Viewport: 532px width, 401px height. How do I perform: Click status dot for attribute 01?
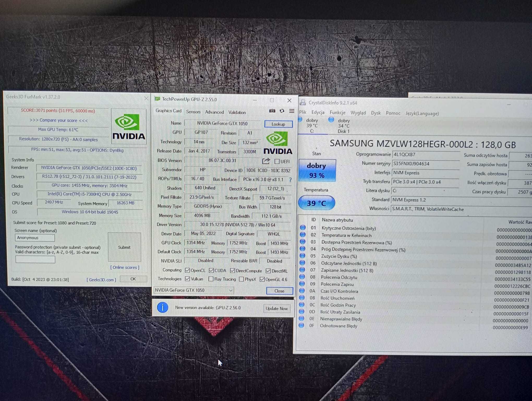tap(303, 228)
